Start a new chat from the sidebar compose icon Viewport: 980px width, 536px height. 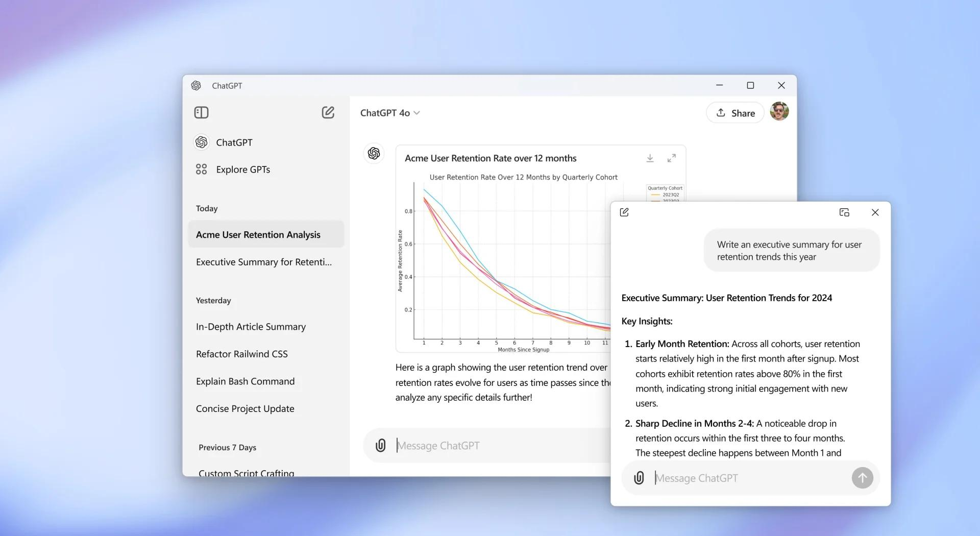(328, 112)
